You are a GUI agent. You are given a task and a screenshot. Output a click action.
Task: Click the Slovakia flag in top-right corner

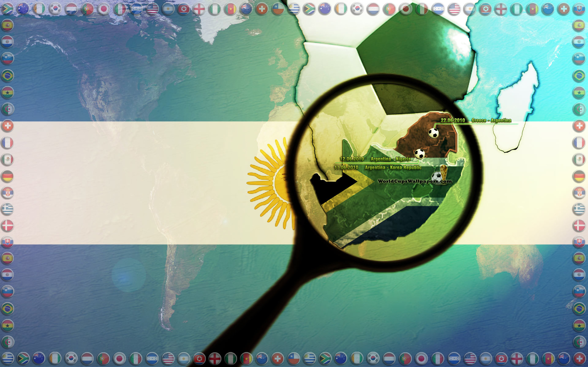point(579,9)
